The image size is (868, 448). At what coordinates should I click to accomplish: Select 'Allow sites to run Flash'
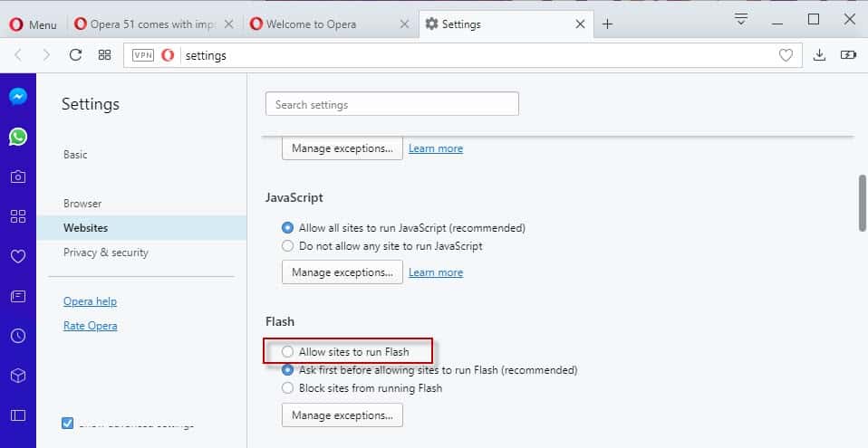point(287,352)
